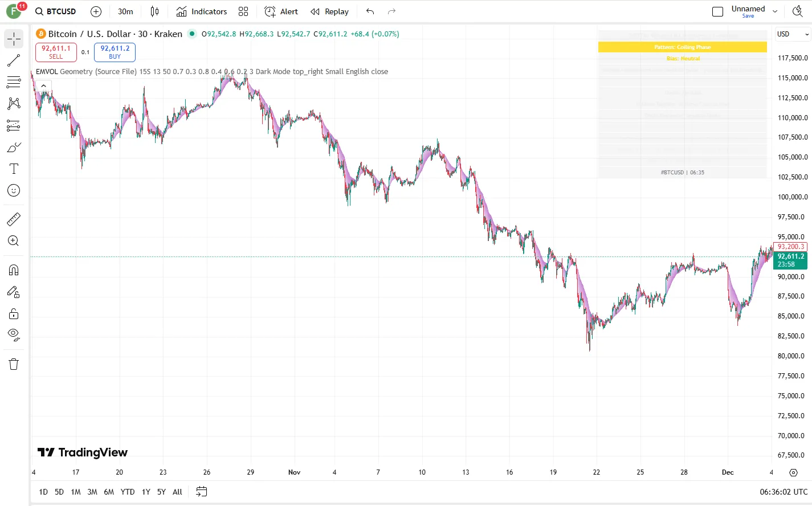Toggle lock all drawing tools
The width and height of the screenshot is (812, 506).
[14, 313]
